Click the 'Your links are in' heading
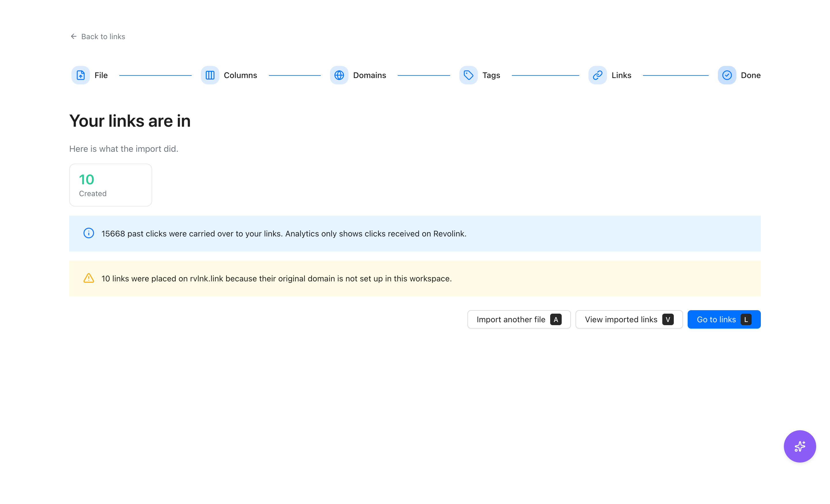This screenshot has height=504, width=830. tap(130, 121)
